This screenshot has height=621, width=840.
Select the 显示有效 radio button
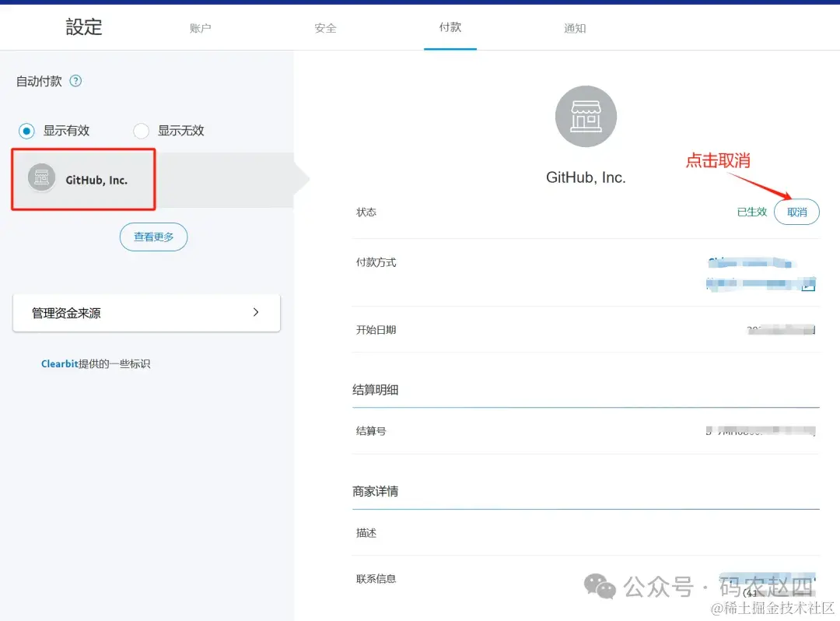coord(26,131)
